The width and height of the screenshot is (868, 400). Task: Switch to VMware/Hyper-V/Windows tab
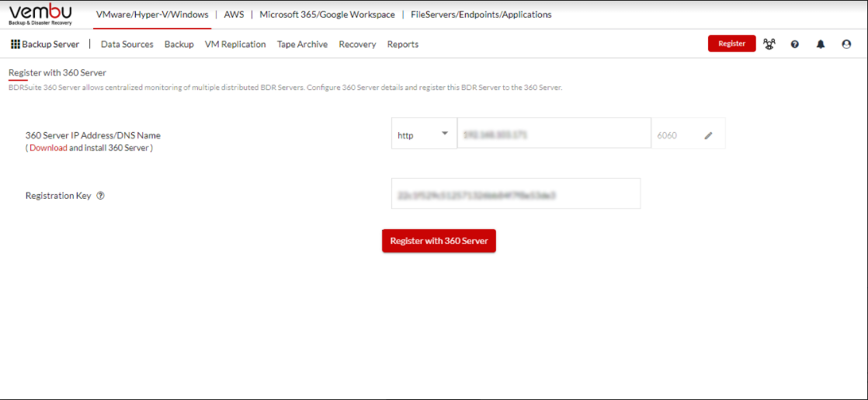click(x=152, y=15)
